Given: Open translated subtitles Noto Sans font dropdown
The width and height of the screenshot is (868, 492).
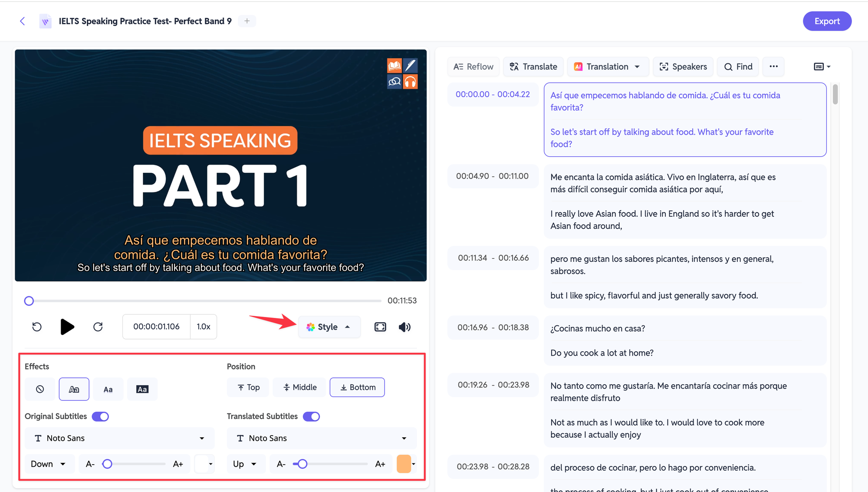Looking at the screenshot, I should 322,438.
